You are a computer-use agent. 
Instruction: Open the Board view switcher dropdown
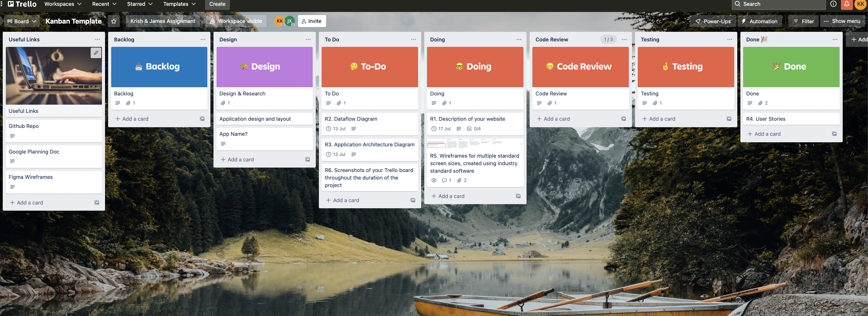pyautogui.click(x=21, y=21)
